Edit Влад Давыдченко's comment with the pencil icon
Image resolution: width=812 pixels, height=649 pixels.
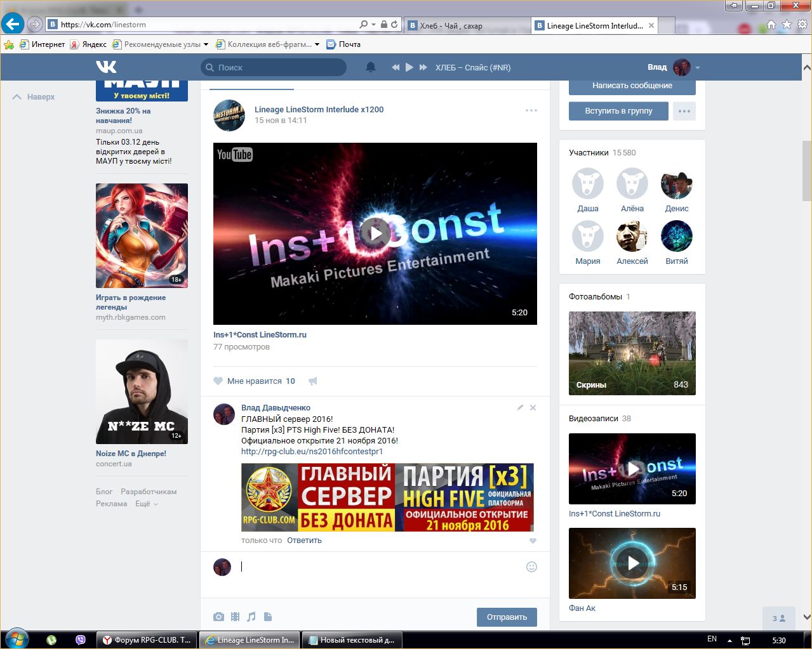tap(520, 407)
